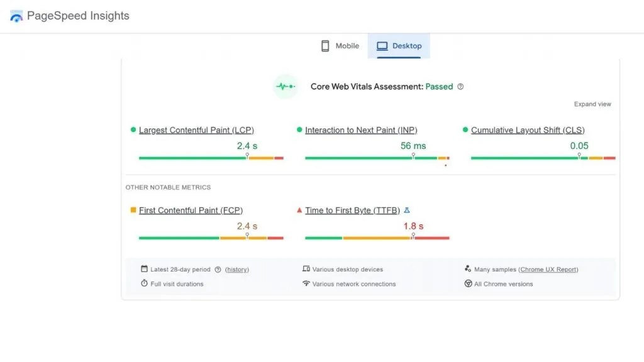Viewport: 644px width, 362px height.
Task: Click the Various network connections text
Action: [354, 284]
